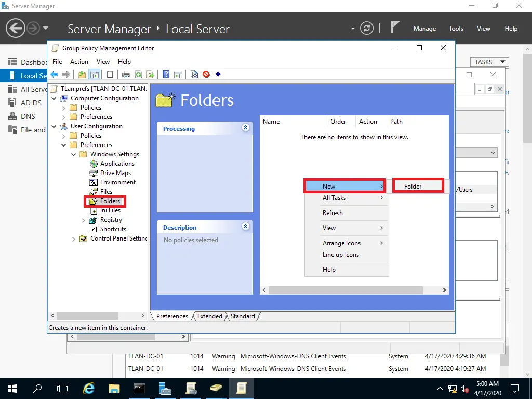Select the Files node in the tree
Image resolution: width=532 pixels, height=399 pixels.
pyautogui.click(x=106, y=192)
